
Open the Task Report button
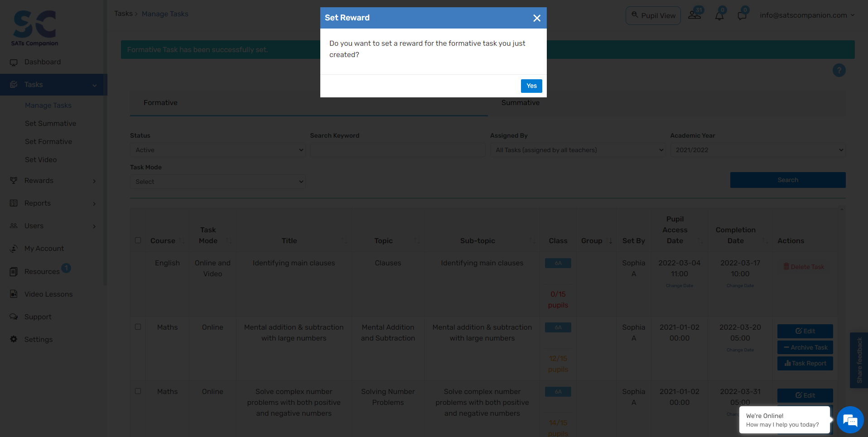[x=805, y=363]
